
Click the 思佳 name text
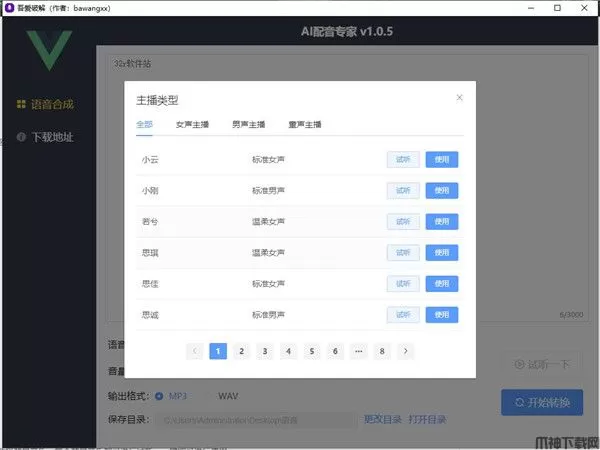[x=150, y=284]
